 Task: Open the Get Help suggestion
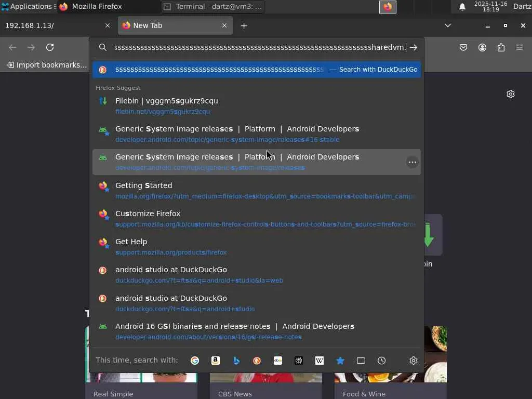[257, 247]
